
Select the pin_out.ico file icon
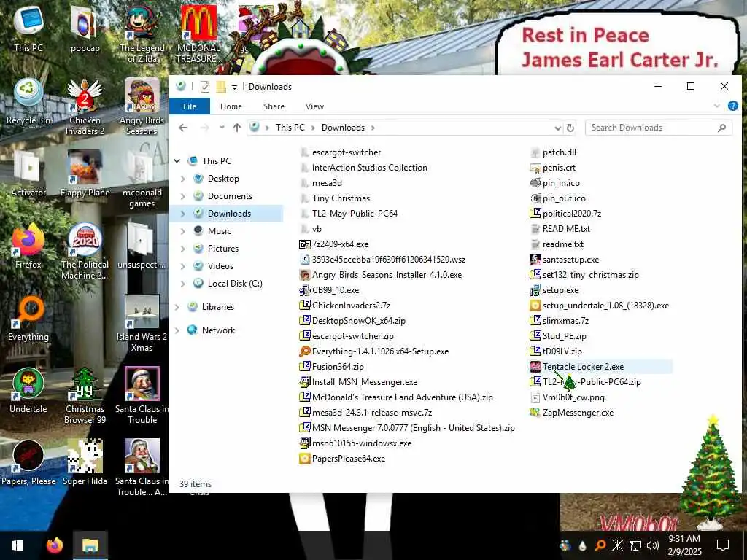(x=535, y=198)
